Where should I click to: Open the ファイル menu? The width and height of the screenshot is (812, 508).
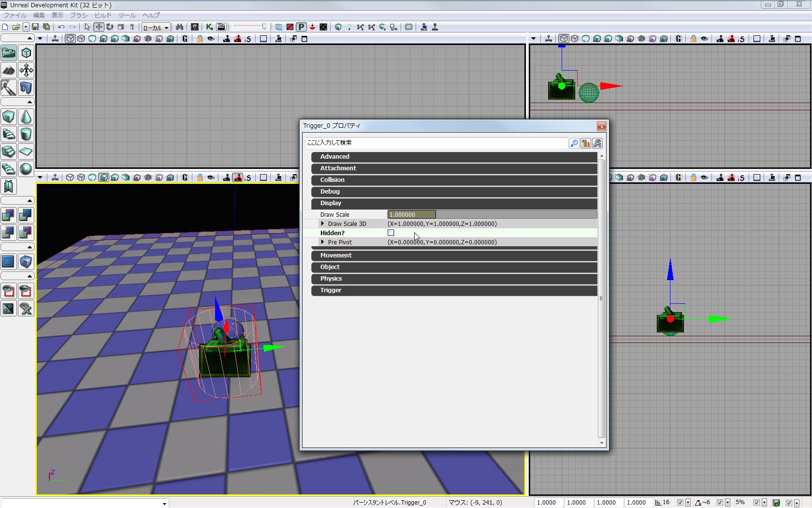15,15
